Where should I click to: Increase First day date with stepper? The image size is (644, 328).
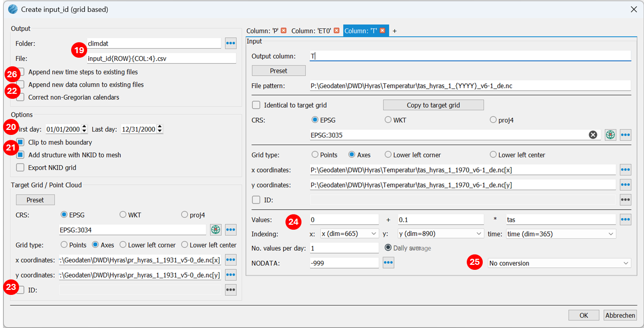(x=84, y=127)
